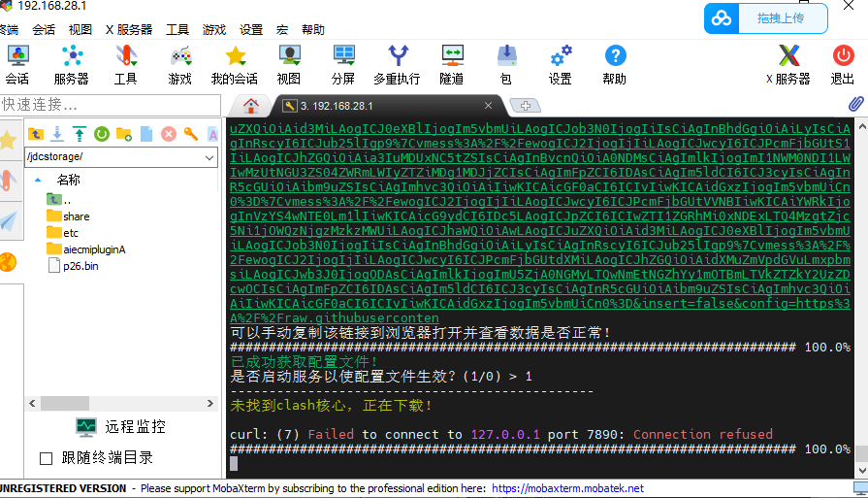
Task: Open the 服务器 servers icon
Action: [x=71, y=64]
